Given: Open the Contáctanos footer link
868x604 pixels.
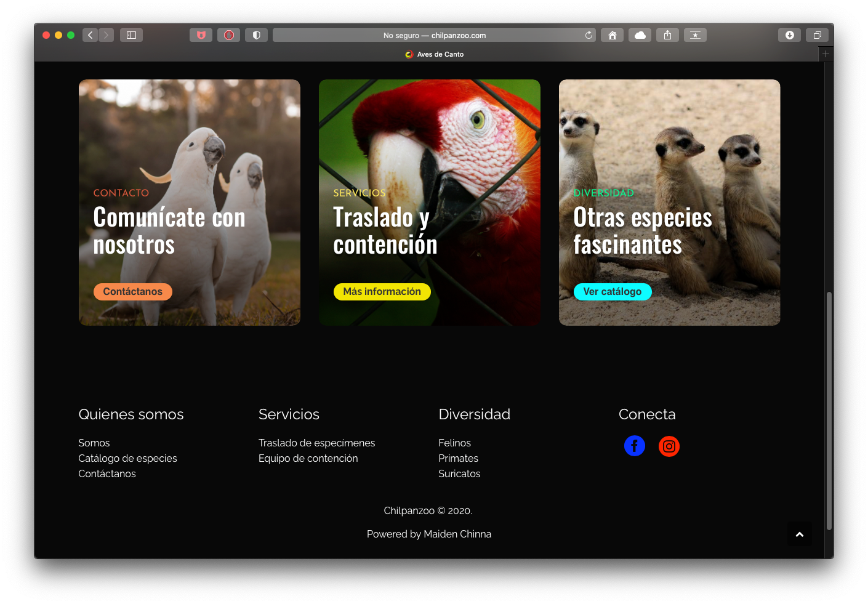Looking at the screenshot, I should (107, 473).
